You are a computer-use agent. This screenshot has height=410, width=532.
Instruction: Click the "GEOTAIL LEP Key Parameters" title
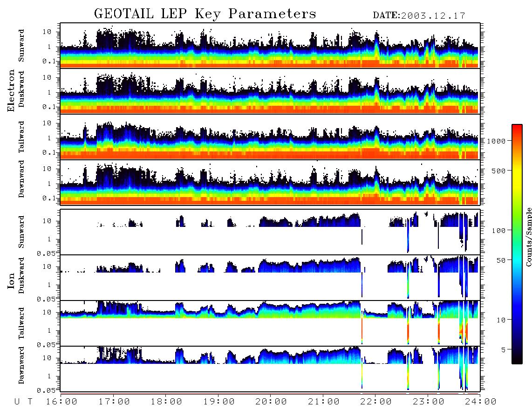[205, 14]
